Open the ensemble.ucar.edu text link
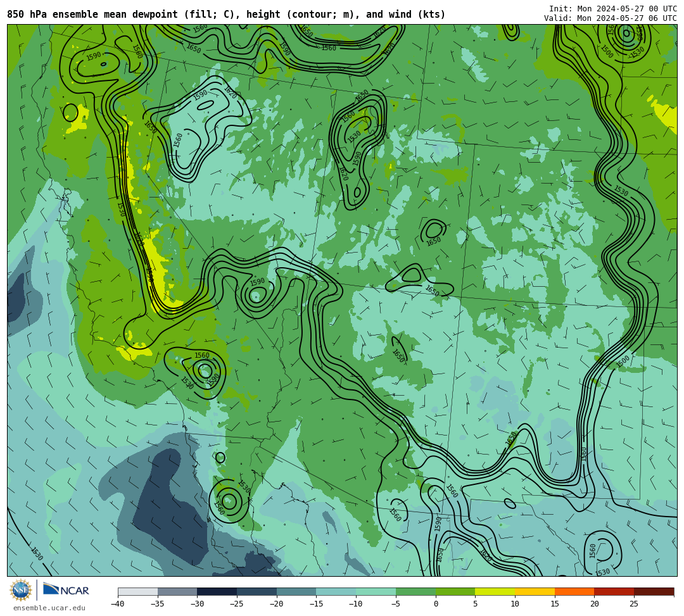 (49, 608)
